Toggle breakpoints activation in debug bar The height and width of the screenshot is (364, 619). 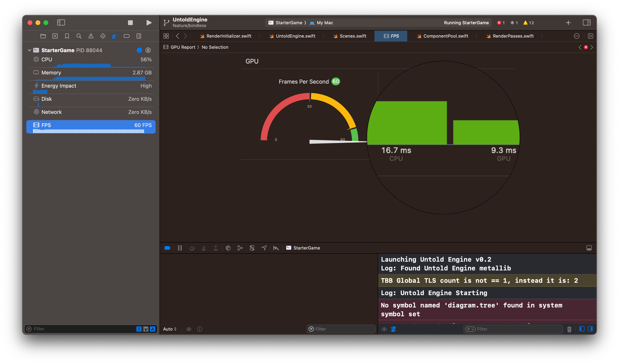pos(167,248)
